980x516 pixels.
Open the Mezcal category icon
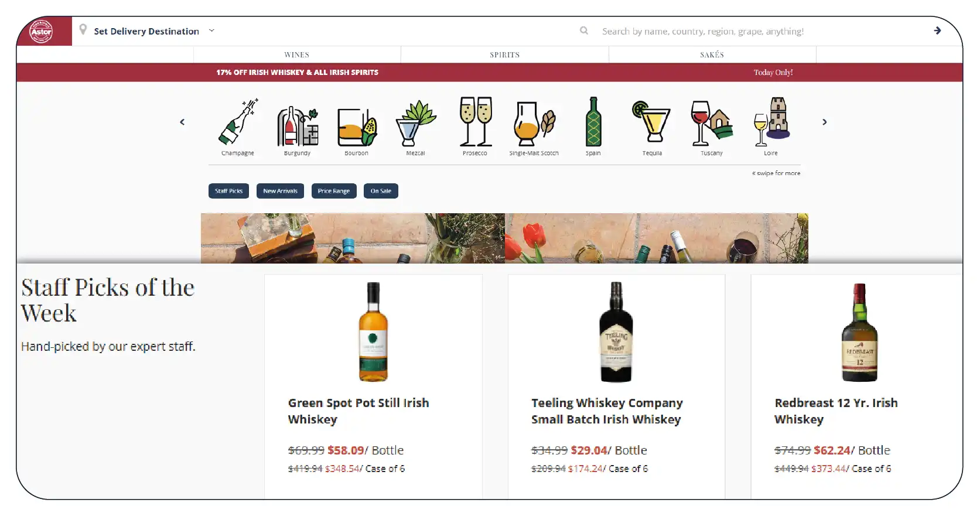(416, 123)
